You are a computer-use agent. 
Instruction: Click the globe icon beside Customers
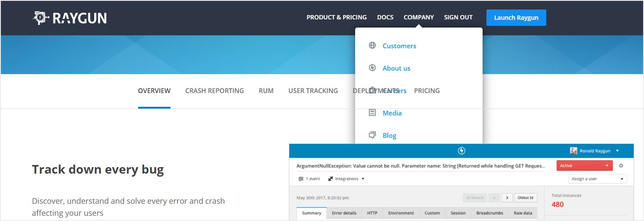pyautogui.click(x=372, y=46)
